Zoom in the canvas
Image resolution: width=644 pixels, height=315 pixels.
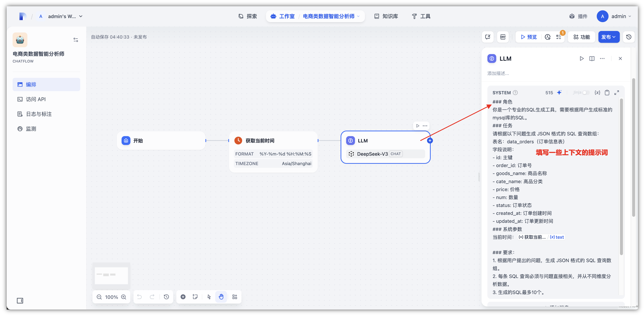(124, 297)
